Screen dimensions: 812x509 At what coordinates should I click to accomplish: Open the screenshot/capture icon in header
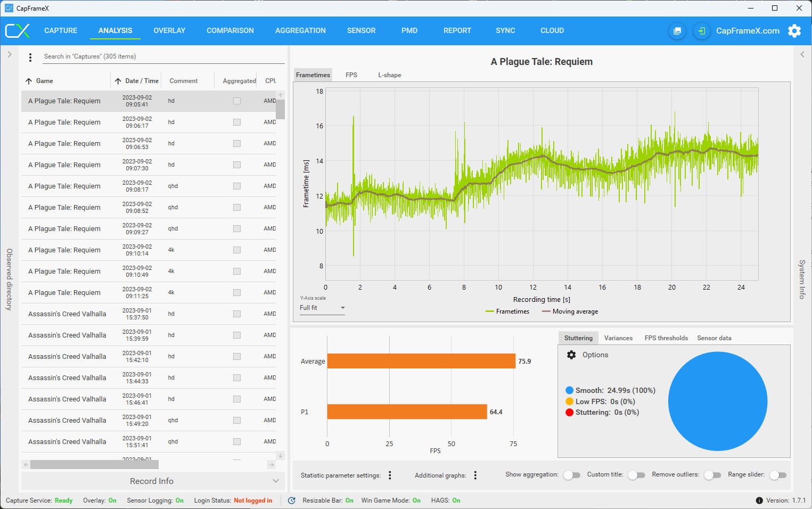pos(677,31)
